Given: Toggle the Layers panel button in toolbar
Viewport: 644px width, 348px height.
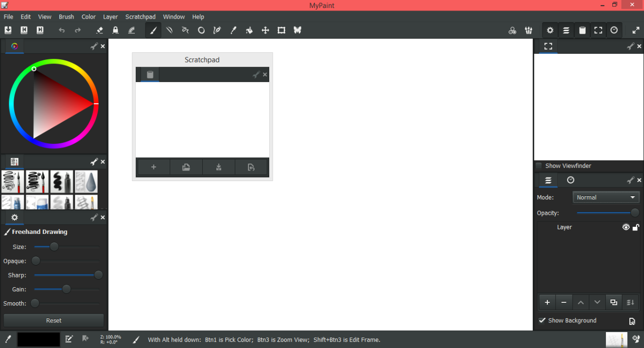Looking at the screenshot, I should click(566, 30).
